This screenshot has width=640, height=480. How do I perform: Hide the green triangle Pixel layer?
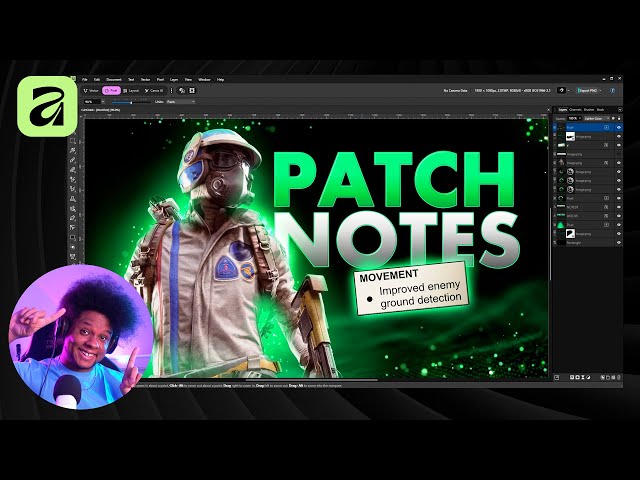pyautogui.click(x=618, y=225)
